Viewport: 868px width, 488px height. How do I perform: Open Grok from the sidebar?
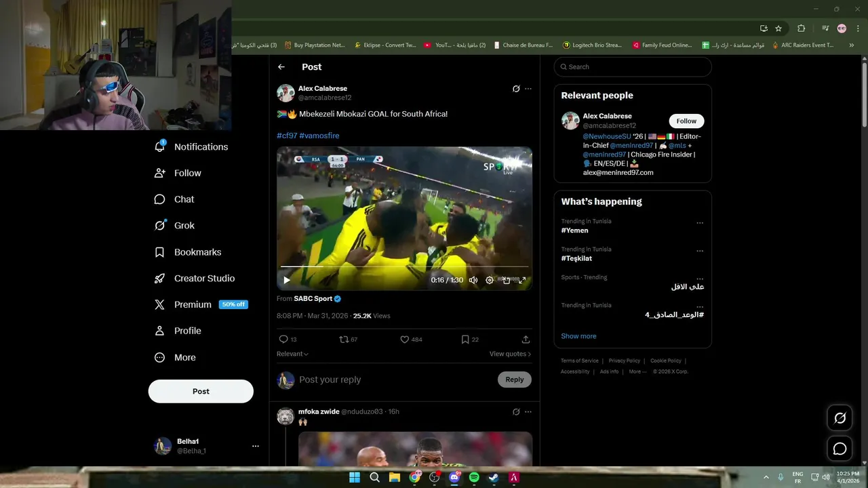click(174, 226)
